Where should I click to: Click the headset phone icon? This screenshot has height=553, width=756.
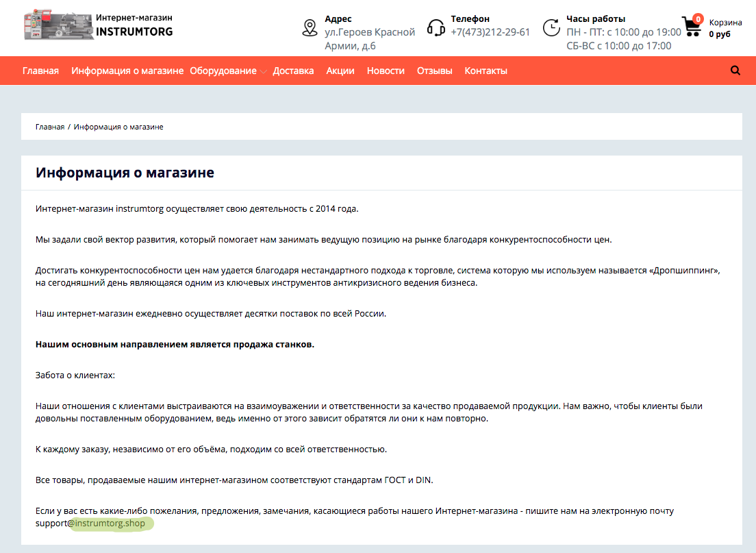point(436,28)
